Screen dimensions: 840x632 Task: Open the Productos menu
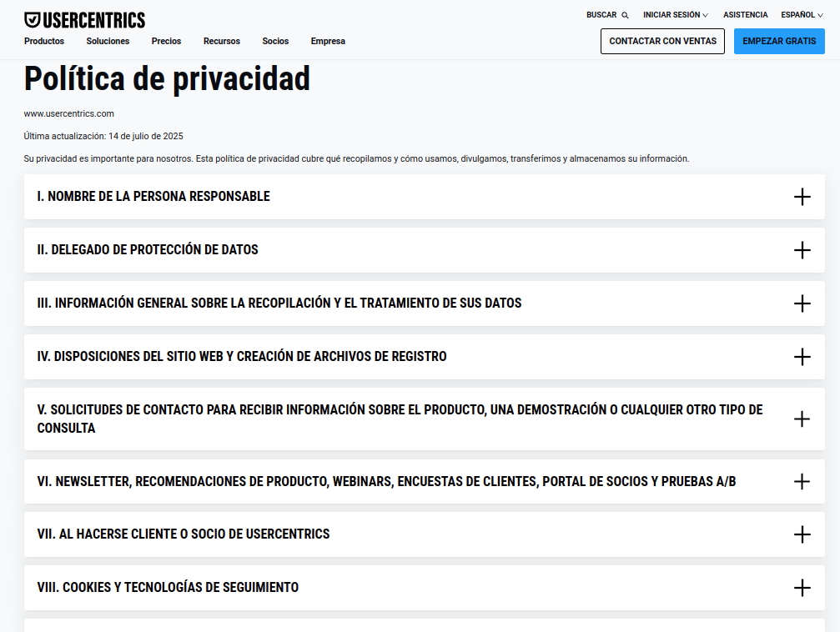44,41
